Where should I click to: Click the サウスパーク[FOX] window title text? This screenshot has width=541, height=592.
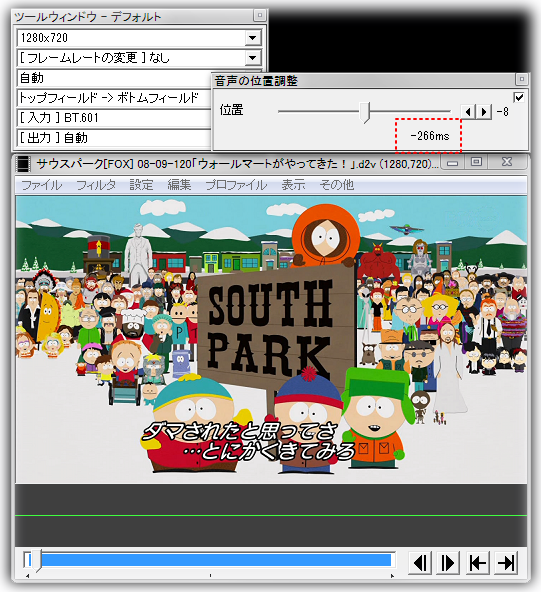[x=238, y=164]
